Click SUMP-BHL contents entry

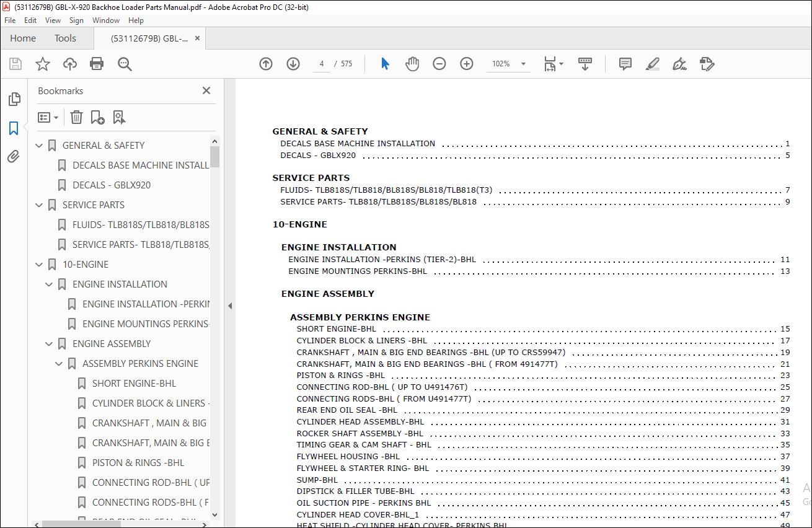pos(317,480)
